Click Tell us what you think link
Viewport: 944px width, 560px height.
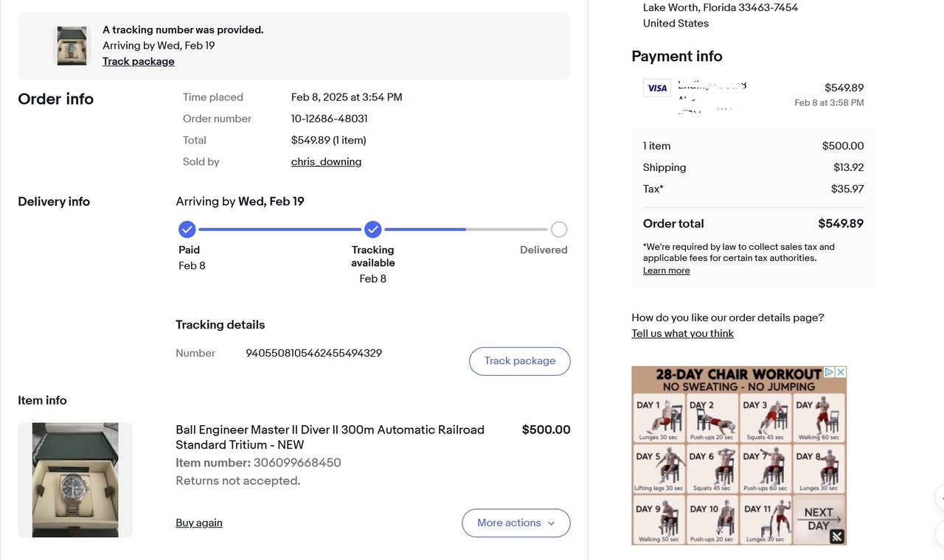682,333
